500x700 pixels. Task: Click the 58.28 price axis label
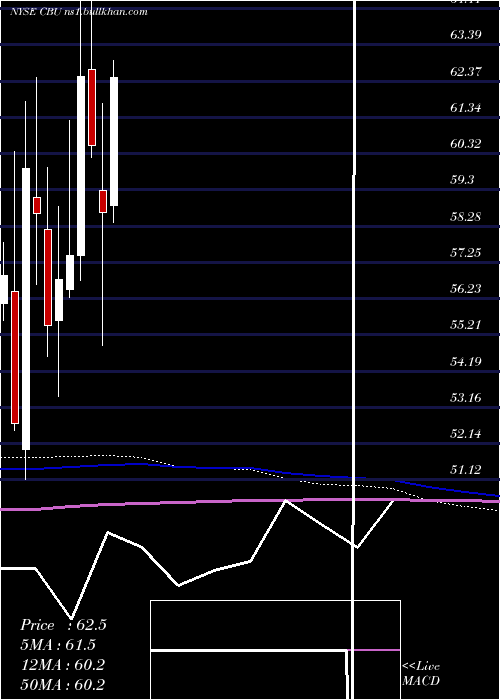(466, 217)
